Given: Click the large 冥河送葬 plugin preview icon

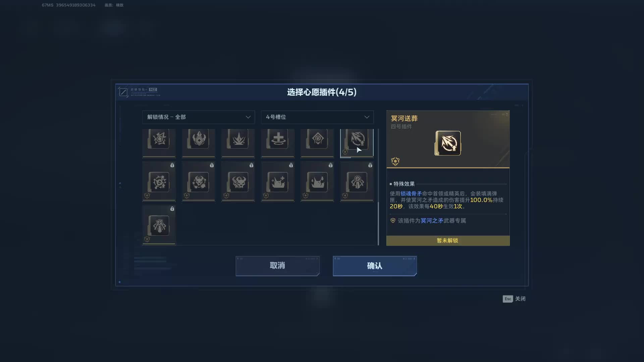Looking at the screenshot, I should (448, 143).
